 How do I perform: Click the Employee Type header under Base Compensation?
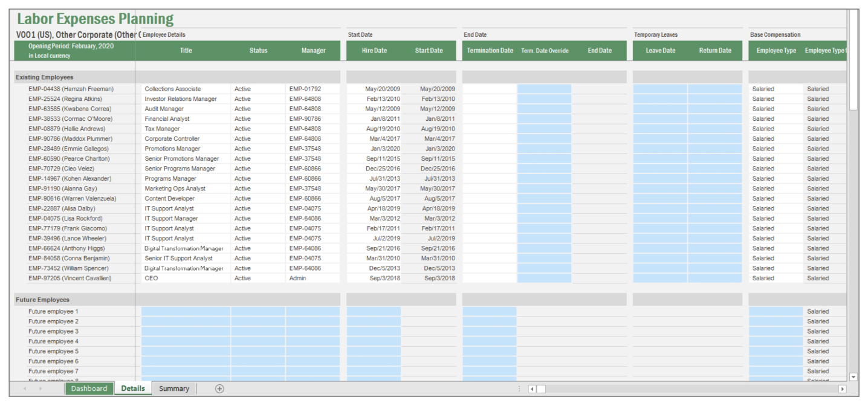click(776, 51)
